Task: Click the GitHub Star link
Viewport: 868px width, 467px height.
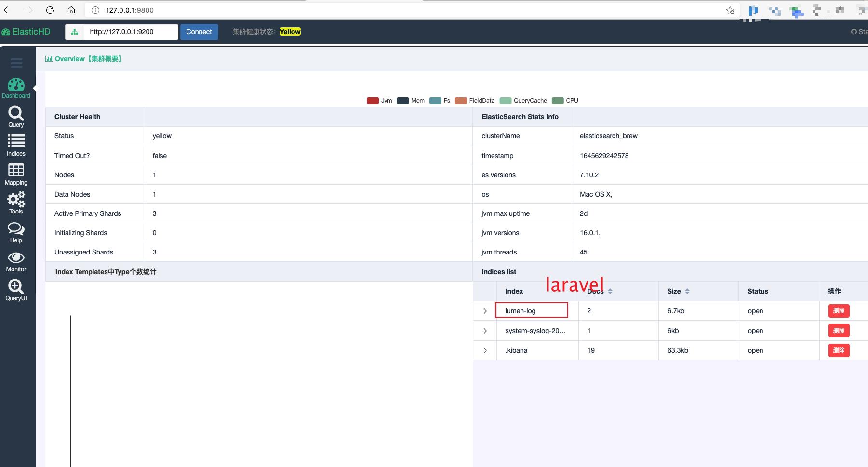Action: tap(859, 32)
